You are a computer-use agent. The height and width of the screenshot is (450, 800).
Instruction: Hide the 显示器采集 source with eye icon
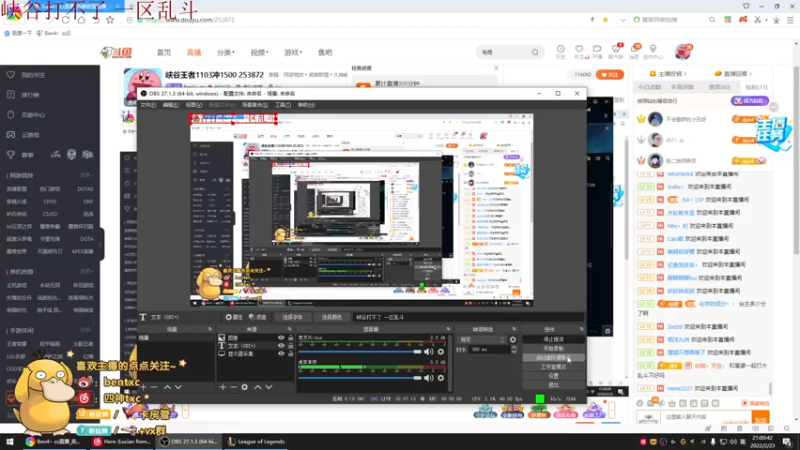tap(281, 354)
